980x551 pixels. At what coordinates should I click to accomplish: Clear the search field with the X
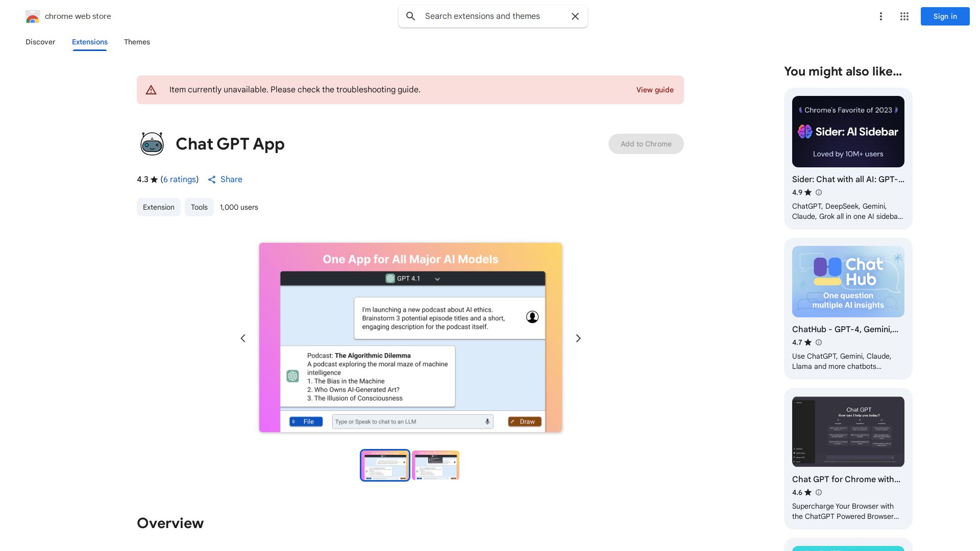(575, 16)
